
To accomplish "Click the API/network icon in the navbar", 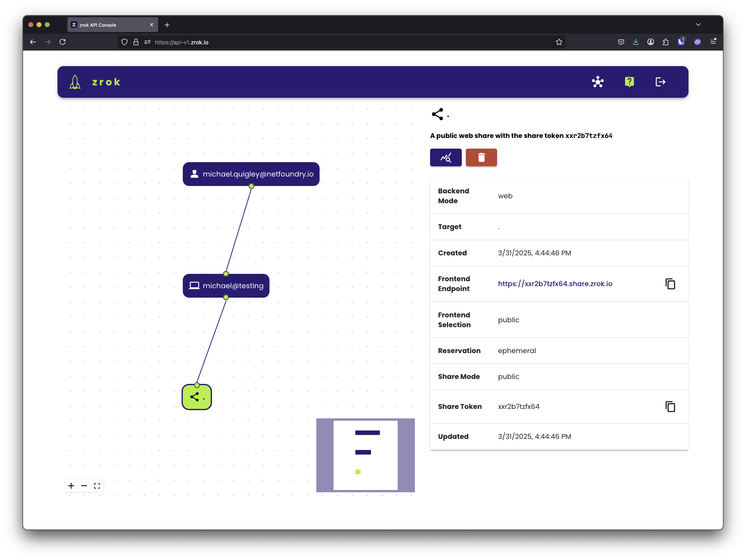I will click(x=598, y=82).
